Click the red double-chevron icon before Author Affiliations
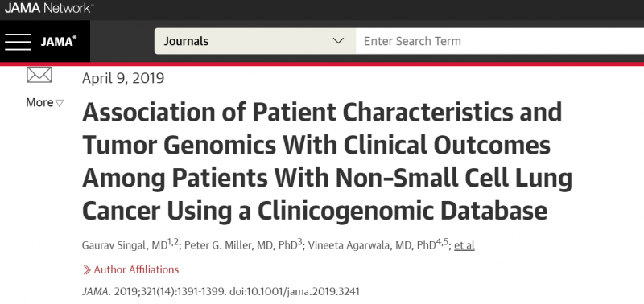 [87, 269]
